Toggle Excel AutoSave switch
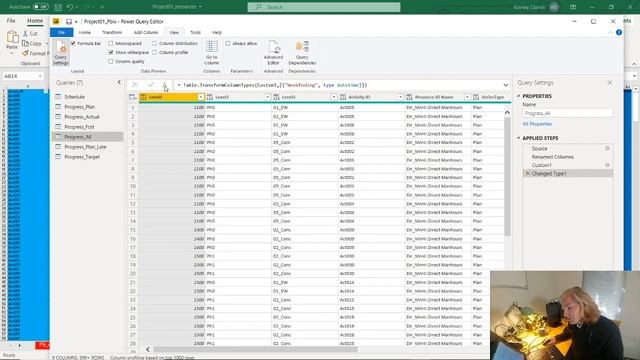 click(x=40, y=7)
